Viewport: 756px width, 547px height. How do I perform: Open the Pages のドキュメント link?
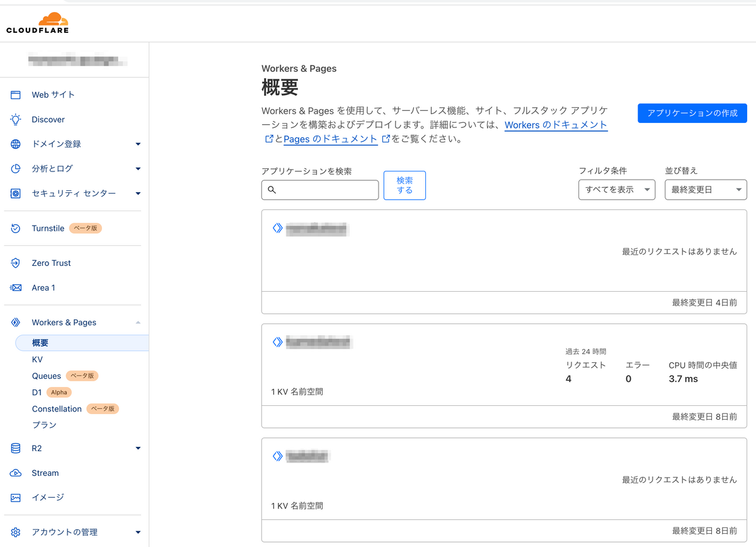[x=331, y=139]
